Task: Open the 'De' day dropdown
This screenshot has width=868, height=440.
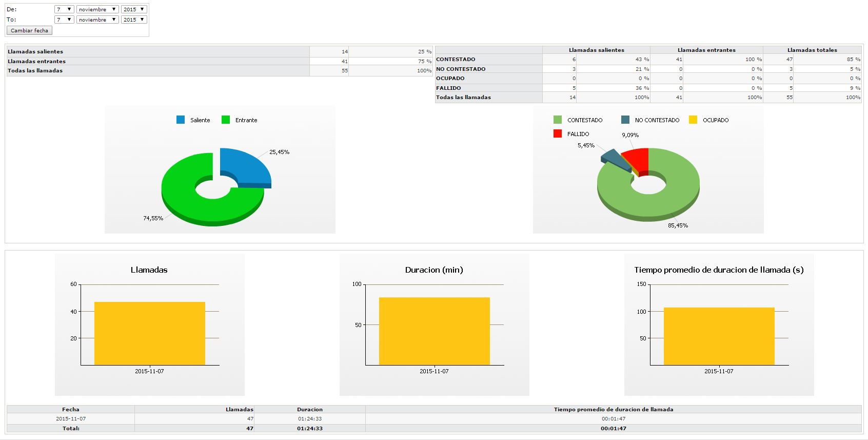Action: click(64, 9)
